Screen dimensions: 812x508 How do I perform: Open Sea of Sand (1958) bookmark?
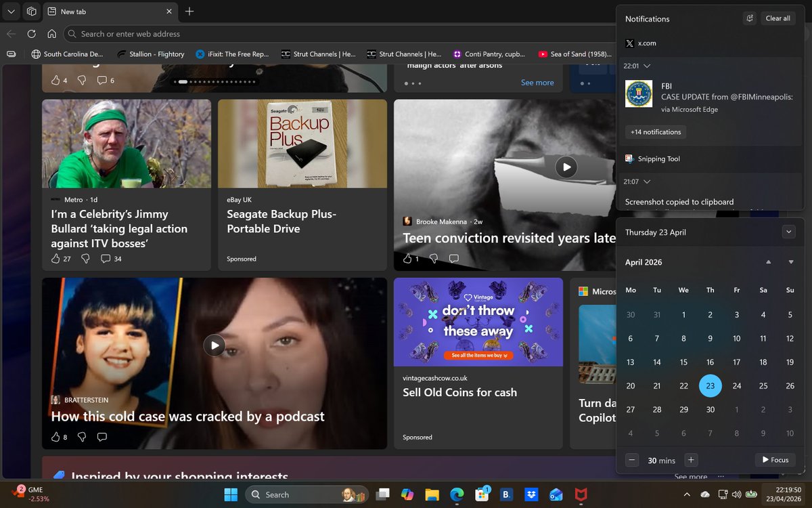(x=576, y=54)
